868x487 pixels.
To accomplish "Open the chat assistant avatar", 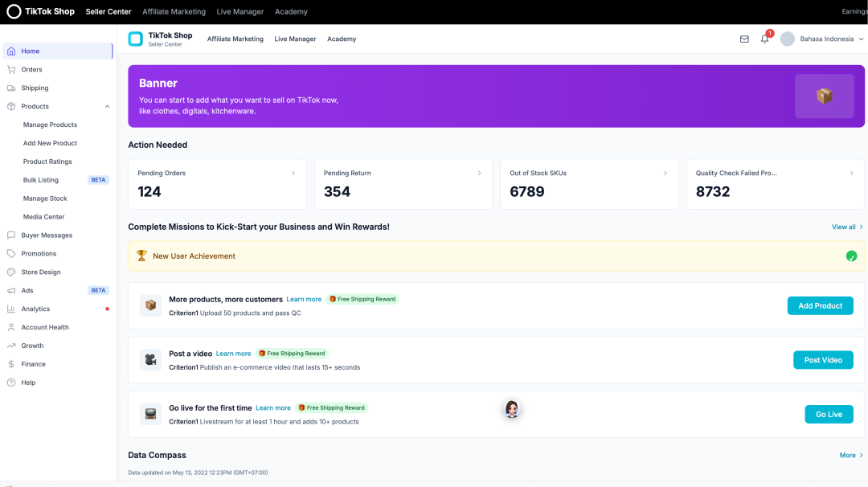I will click(512, 409).
